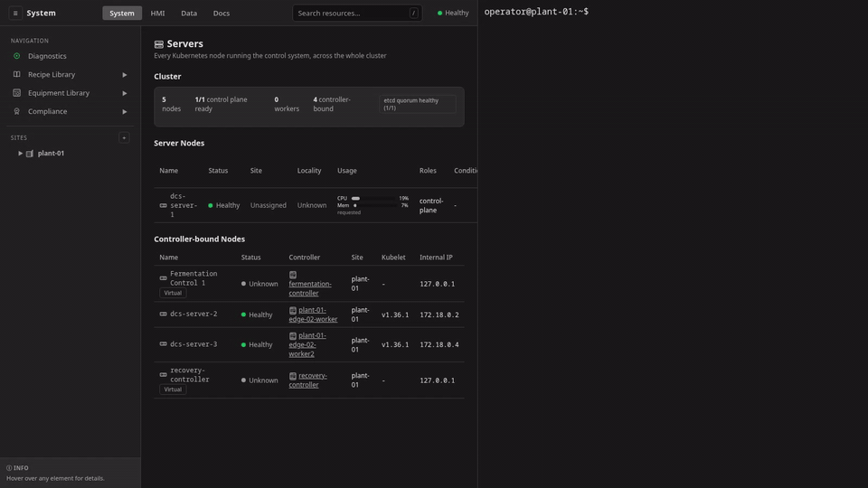Click the 5 nodes cluster stat
Screen dimensions: 868x488
click(x=171, y=104)
